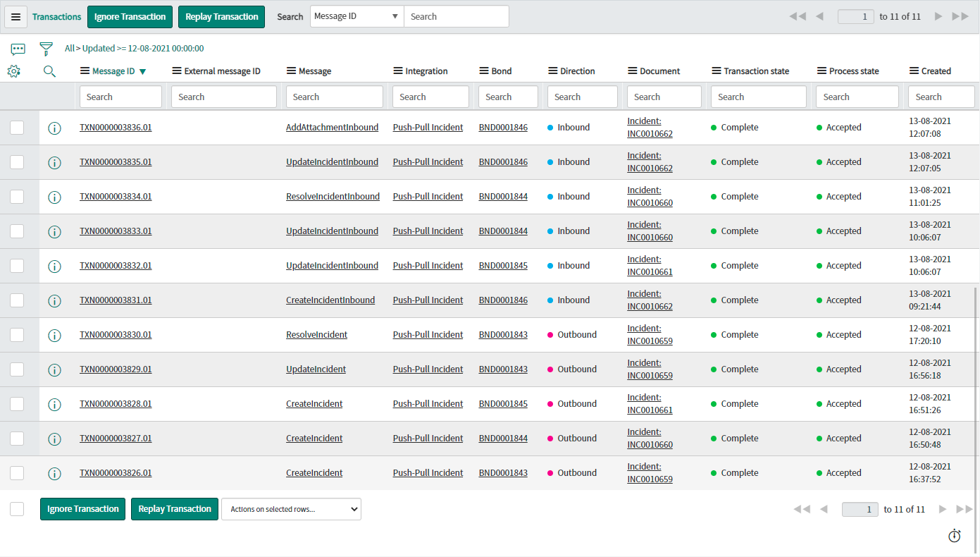This screenshot has width=980, height=557.
Task: Preview record info for TXN0000003836.01
Action: click(x=54, y=128)
